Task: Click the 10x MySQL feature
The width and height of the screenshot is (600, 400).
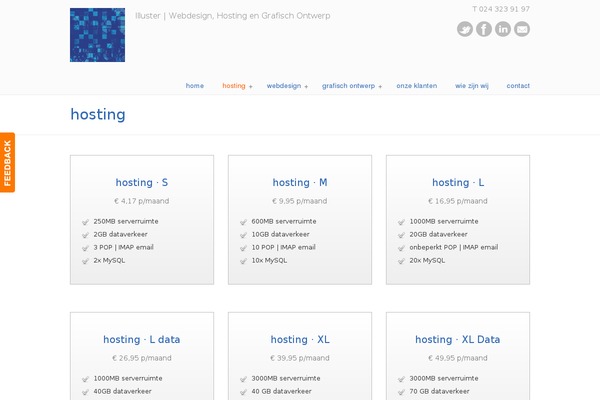Action: click(269, 260)
